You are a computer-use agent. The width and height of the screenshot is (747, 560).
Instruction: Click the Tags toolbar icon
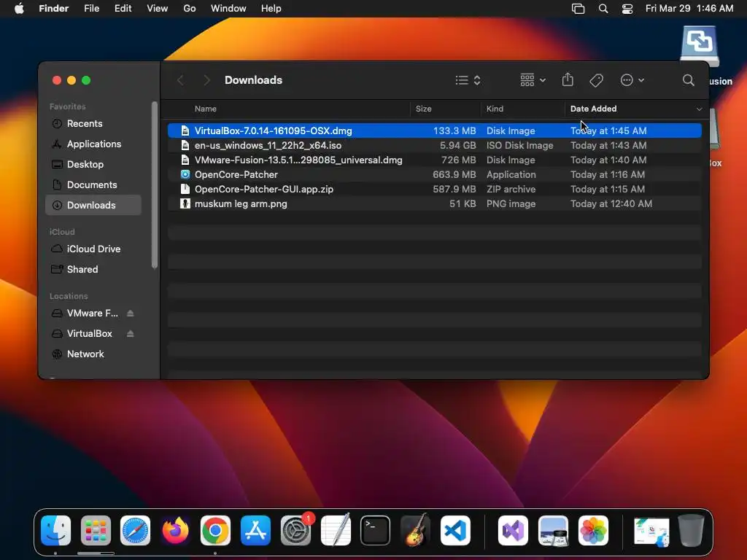(596, 80)
